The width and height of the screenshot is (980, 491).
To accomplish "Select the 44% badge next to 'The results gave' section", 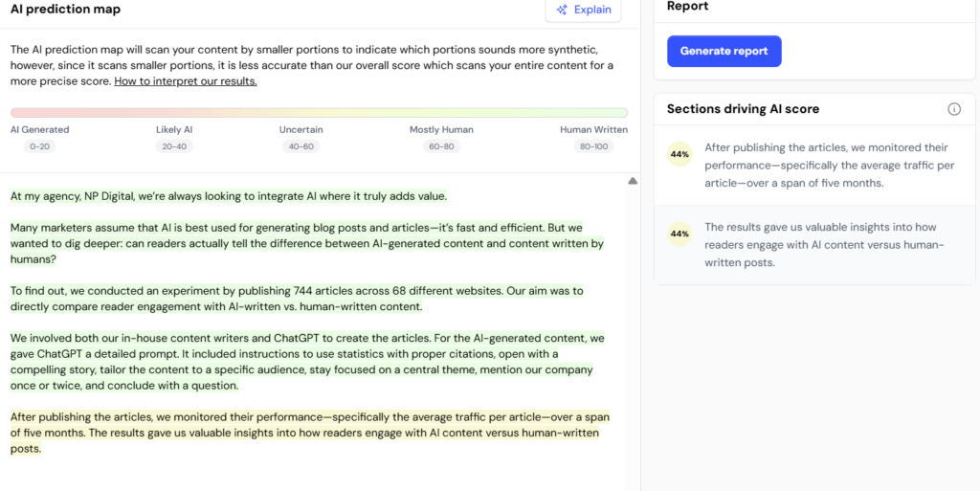I will [679, 234].
